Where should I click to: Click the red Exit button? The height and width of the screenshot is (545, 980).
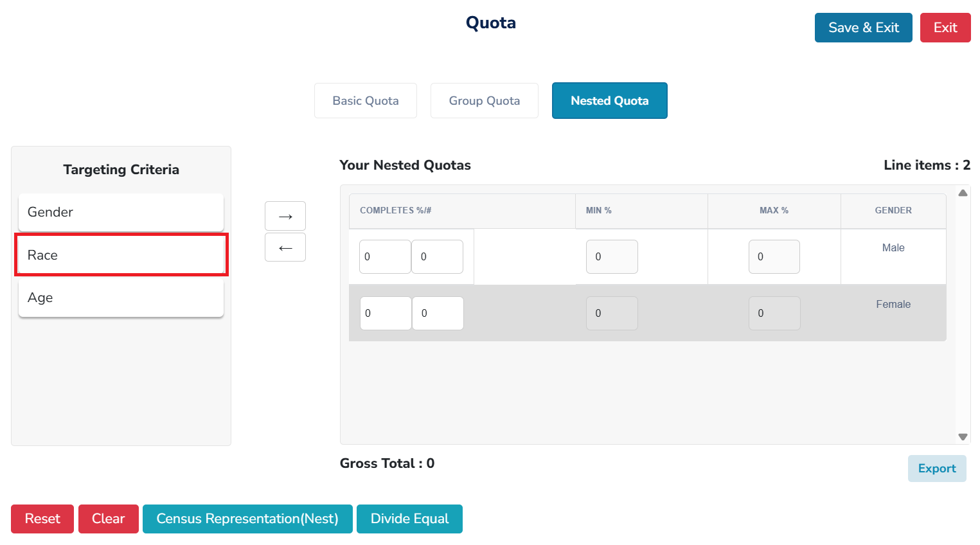coord(945,28)
